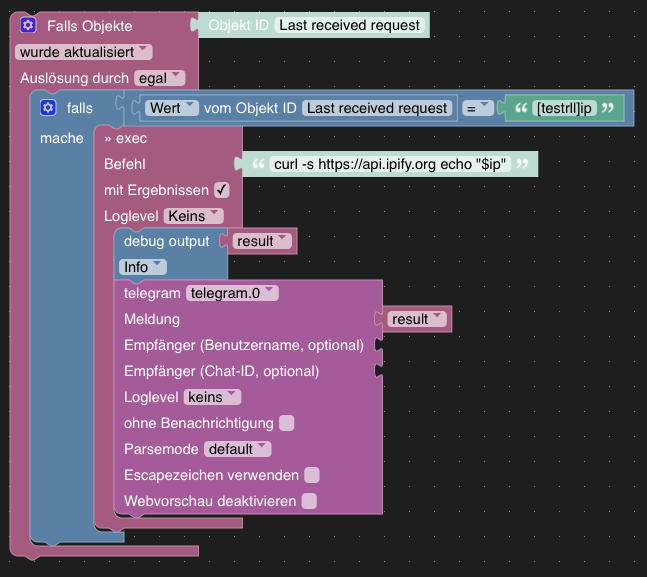Enable ohne Benachrichtigung checkbox

(x=286, y=423)
